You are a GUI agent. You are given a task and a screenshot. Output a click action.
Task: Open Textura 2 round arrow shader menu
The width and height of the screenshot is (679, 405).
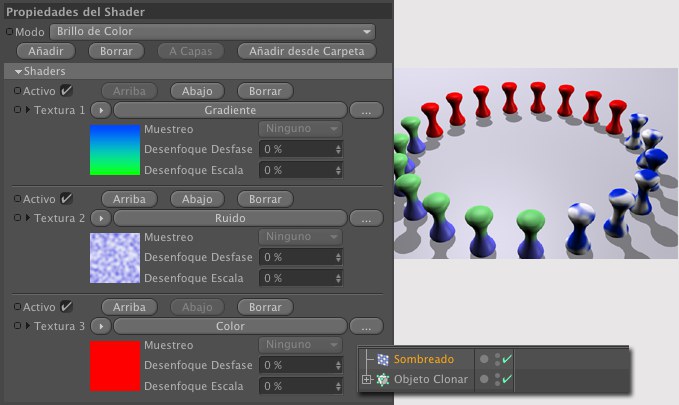tap(101, 218)
